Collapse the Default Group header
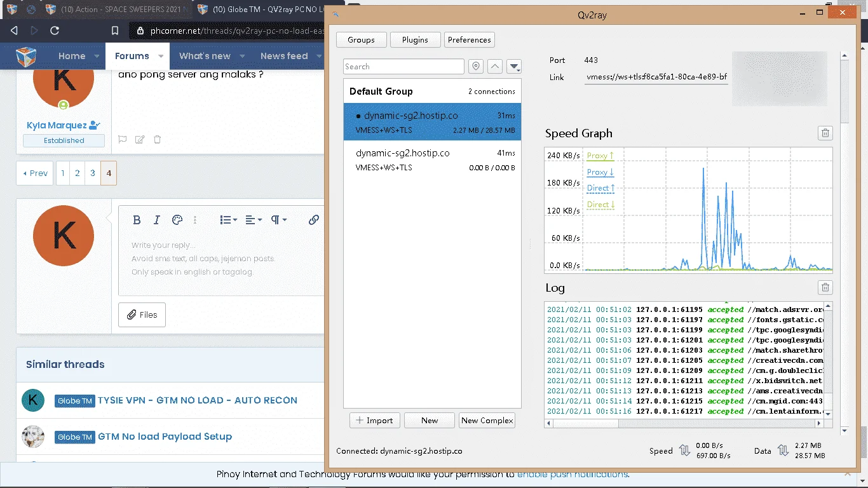This screenshot has width=868, height=488. pos(432,91)
